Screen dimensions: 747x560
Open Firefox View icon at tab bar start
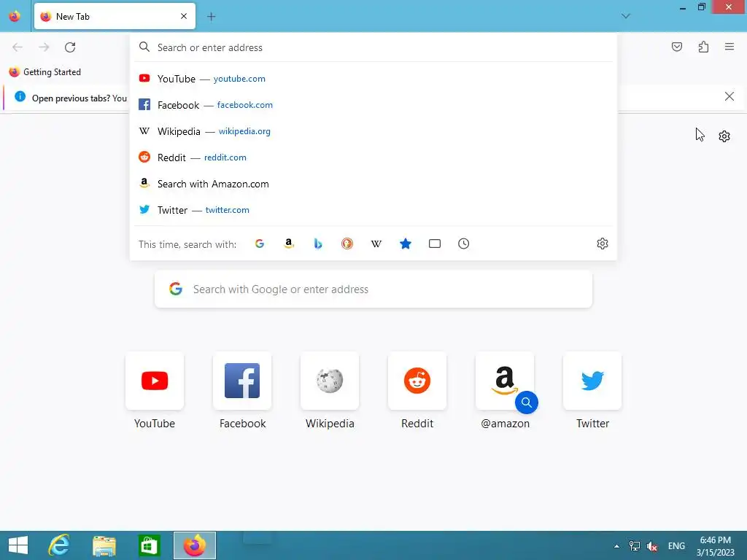pos(15,16)
